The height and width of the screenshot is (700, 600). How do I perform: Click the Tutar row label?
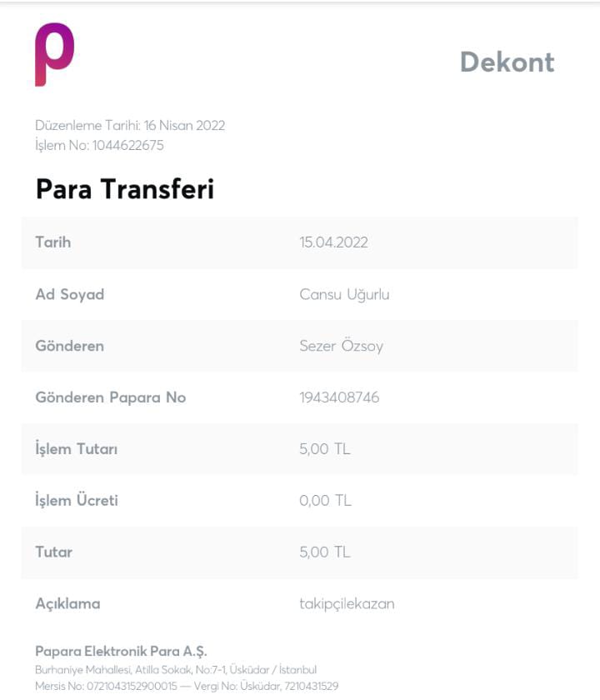(53, 552)
